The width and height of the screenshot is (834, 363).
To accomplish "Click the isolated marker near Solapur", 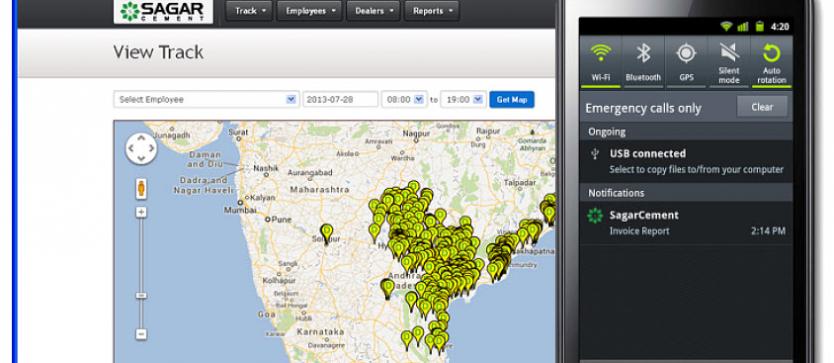I will tap(327, 233).
